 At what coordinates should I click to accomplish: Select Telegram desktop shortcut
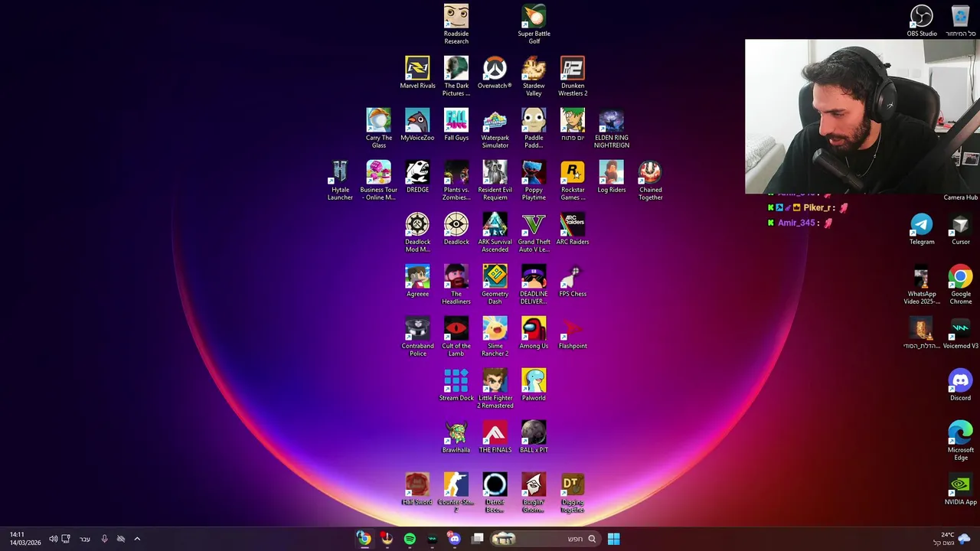[922, 229]
